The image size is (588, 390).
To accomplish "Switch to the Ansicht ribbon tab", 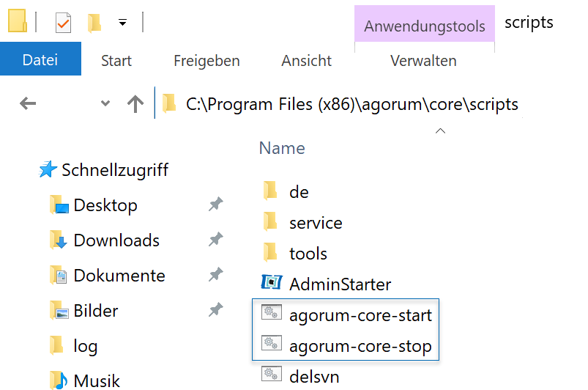I will point(306,60).
